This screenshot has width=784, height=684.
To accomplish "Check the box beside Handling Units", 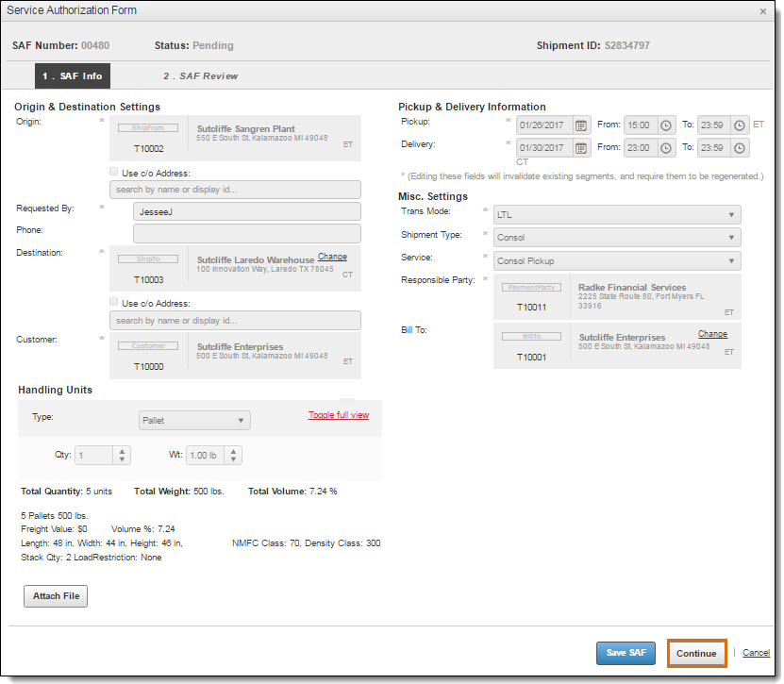I will 347,400.
